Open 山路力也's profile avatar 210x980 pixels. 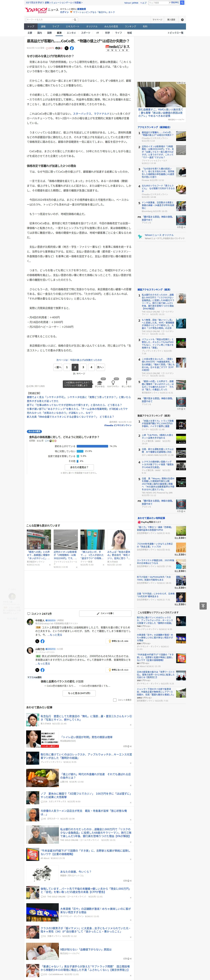click(30, 651)
